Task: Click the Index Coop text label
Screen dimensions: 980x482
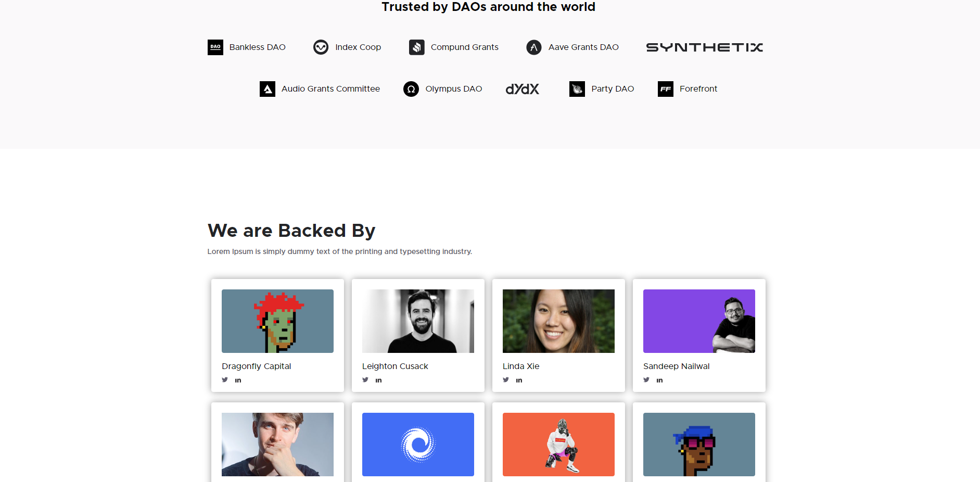Action: pos(358,47)
